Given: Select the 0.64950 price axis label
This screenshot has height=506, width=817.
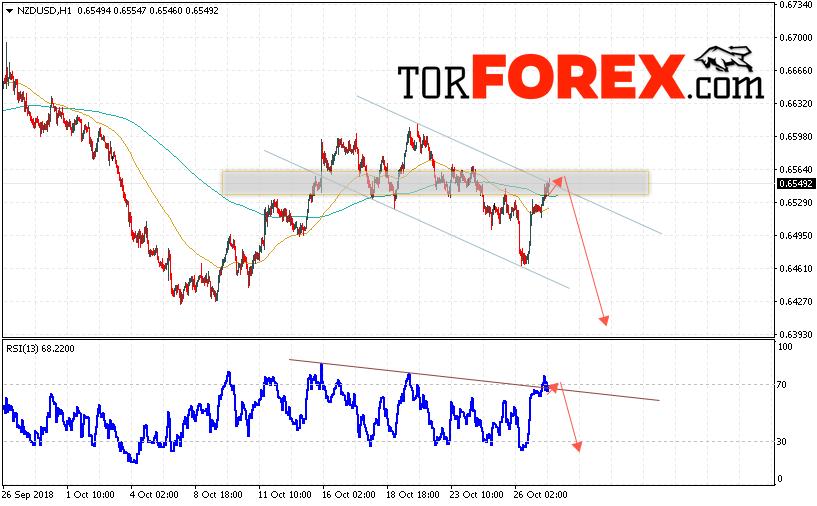Looking at the screenshot, I should (796, 236).
